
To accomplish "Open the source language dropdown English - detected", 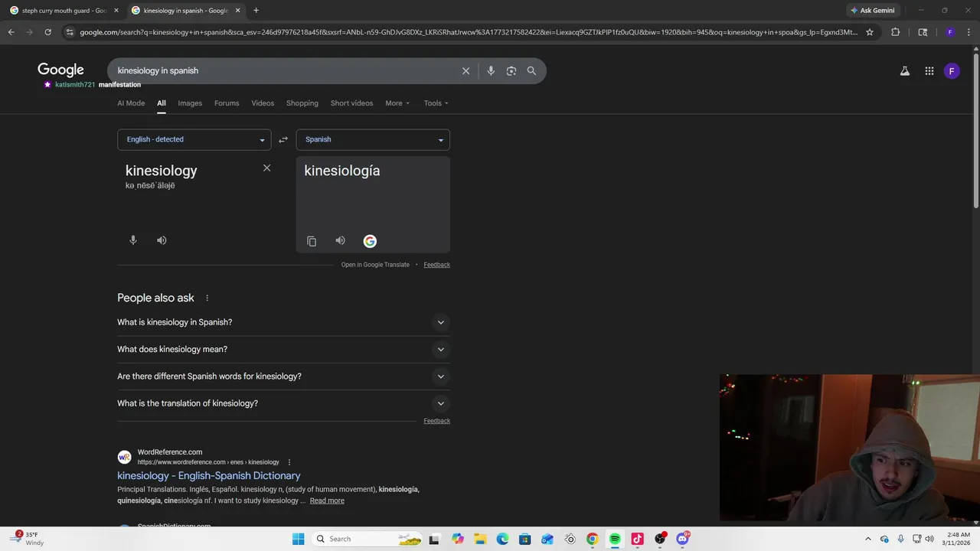I will (x=194, y=139).
